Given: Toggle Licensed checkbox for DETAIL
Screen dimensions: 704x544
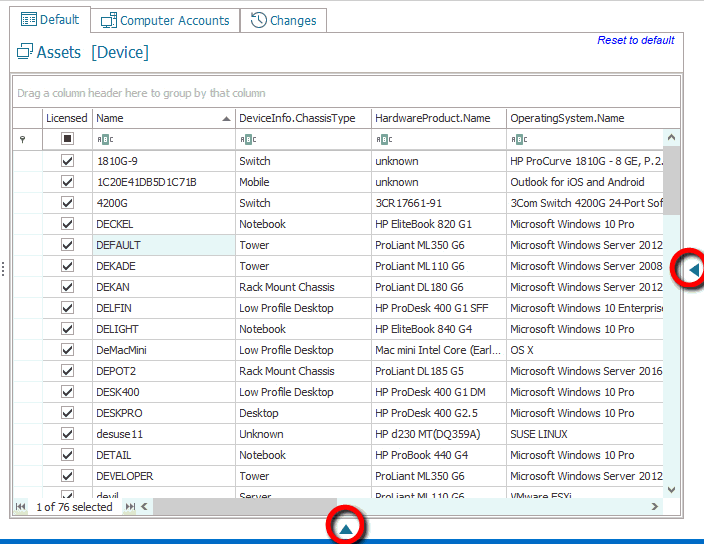Looking at the screenshot, I should coord(67,455).
